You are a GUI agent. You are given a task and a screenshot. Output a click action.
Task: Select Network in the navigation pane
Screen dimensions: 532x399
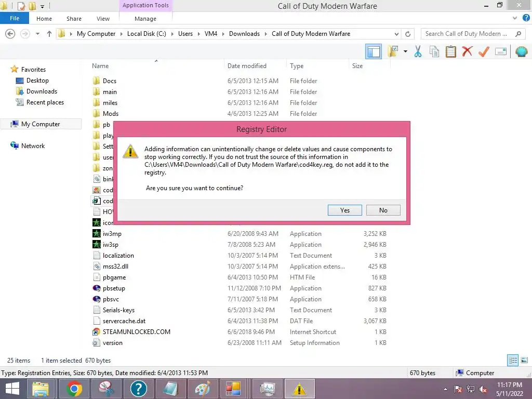(x=33, y=146)
